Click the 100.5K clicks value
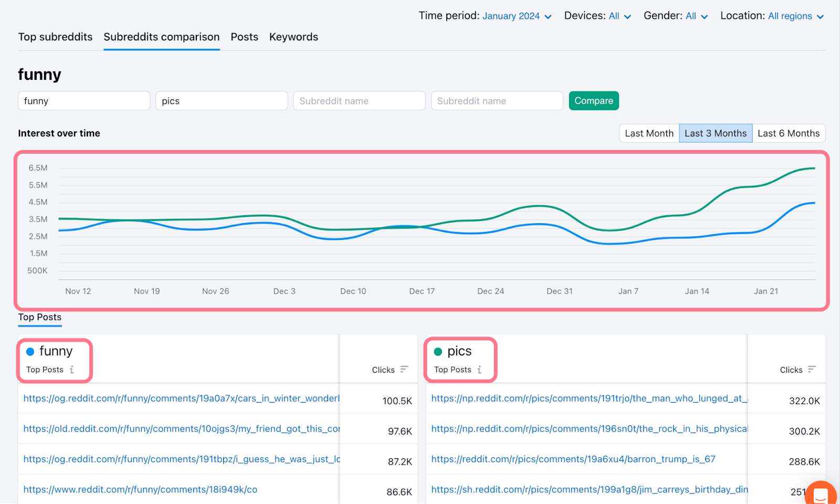The image size is (840, 504). pyautogui.click(x=397, y=401)
